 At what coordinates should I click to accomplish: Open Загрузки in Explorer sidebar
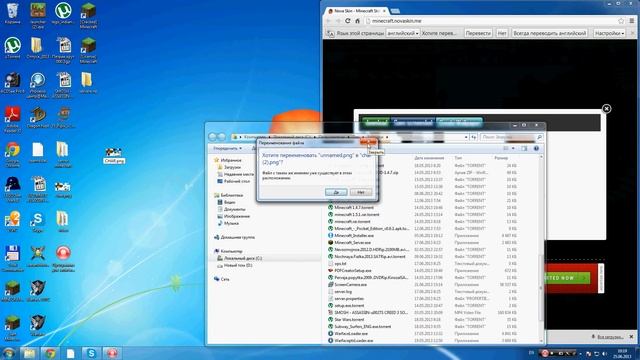pyautogui.click(x=232, y=167)
